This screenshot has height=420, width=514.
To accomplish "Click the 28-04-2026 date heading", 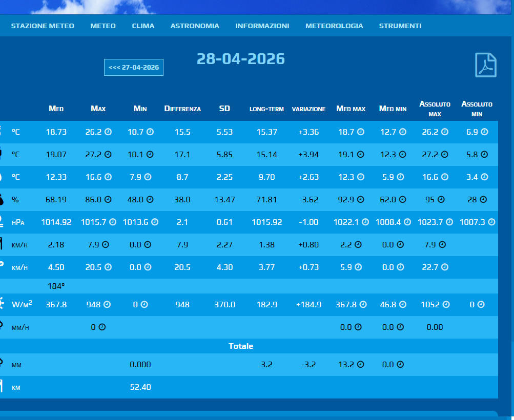I will coord(241,58).
